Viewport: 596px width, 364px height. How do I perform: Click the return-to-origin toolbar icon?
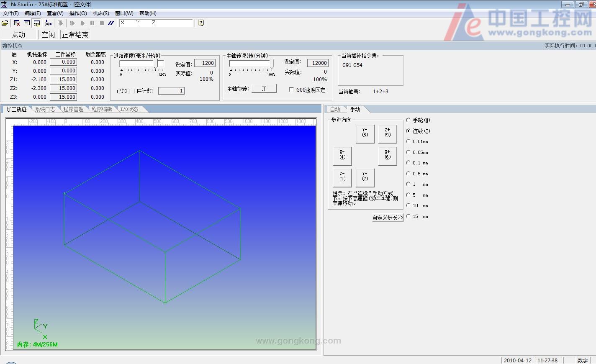(x=49, y=23)
